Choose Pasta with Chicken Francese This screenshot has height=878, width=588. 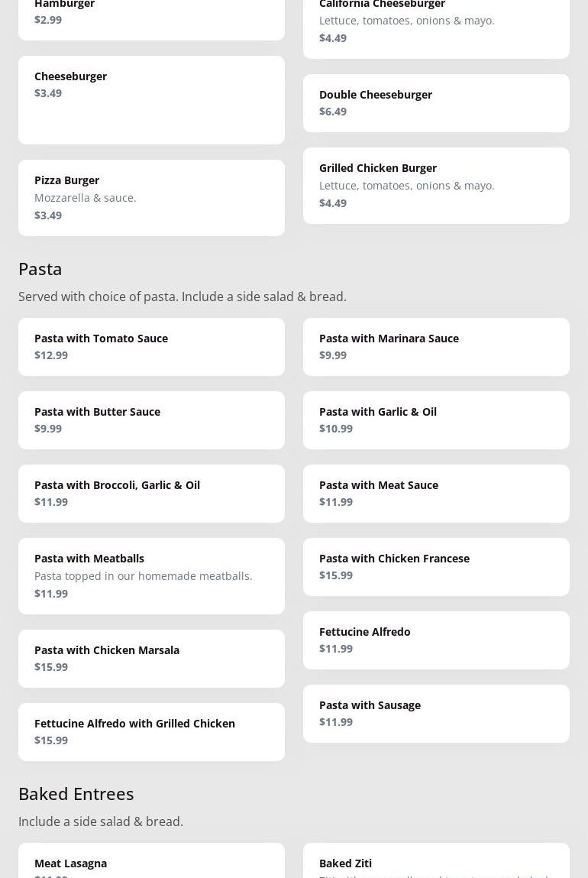(x=436, y=567)
